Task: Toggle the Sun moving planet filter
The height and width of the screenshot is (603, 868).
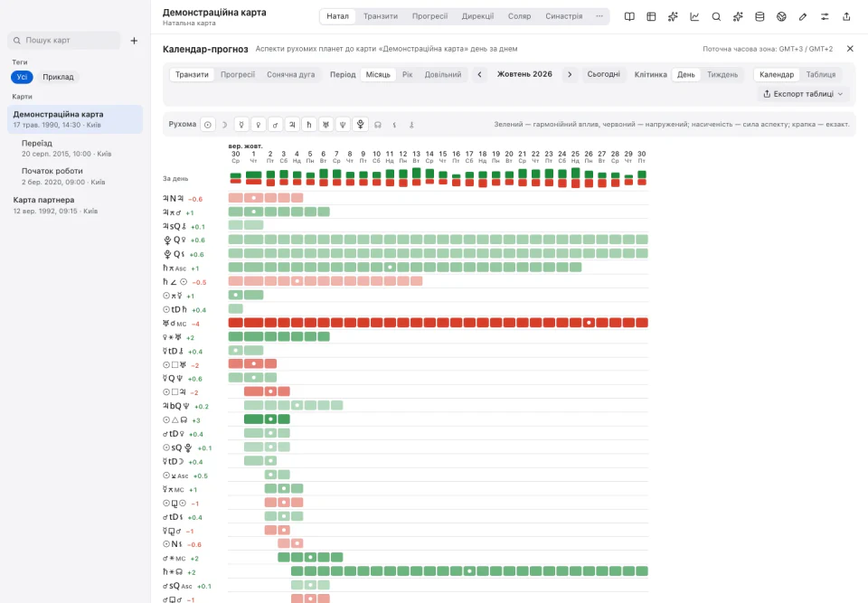Action: coord(208,125)
